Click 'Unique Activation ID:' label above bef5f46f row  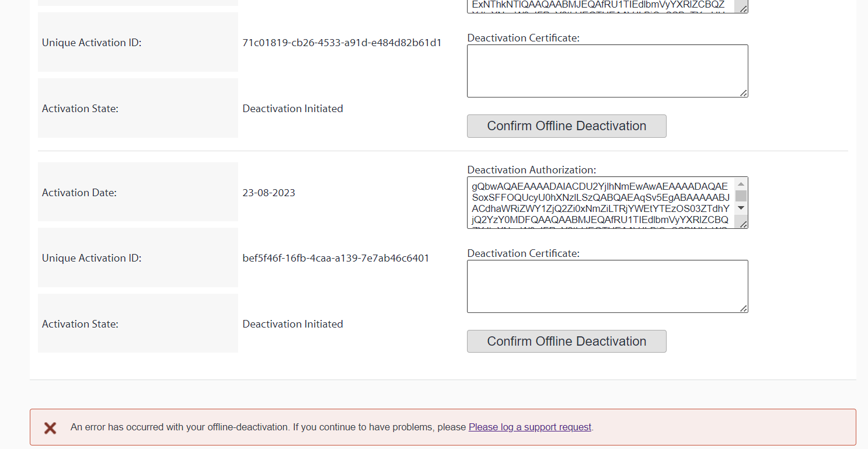point(92,258)
